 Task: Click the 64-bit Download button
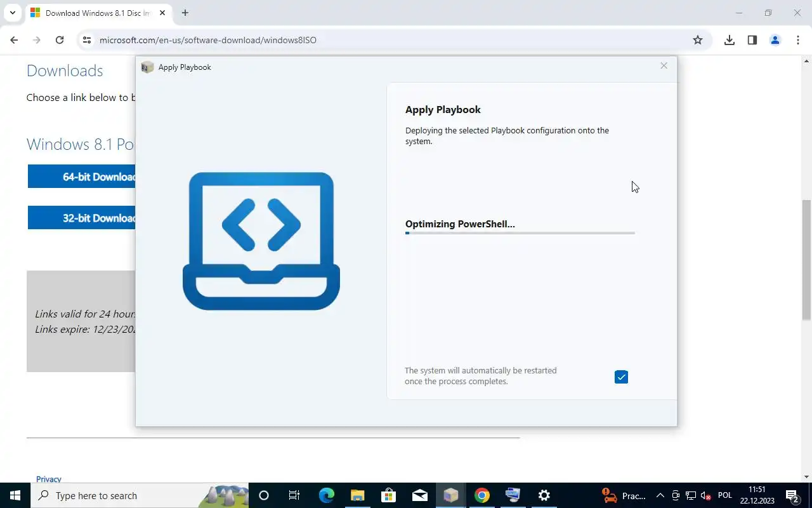81,177
